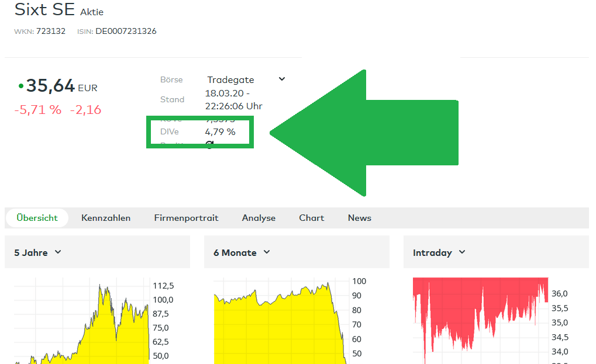Click the red intraday price chart
Screen dimensions: 596x364
click(480, 321)
